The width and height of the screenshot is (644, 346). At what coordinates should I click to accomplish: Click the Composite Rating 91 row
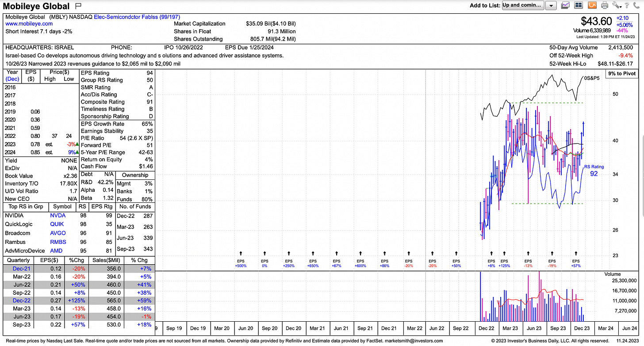pos(117,102)
